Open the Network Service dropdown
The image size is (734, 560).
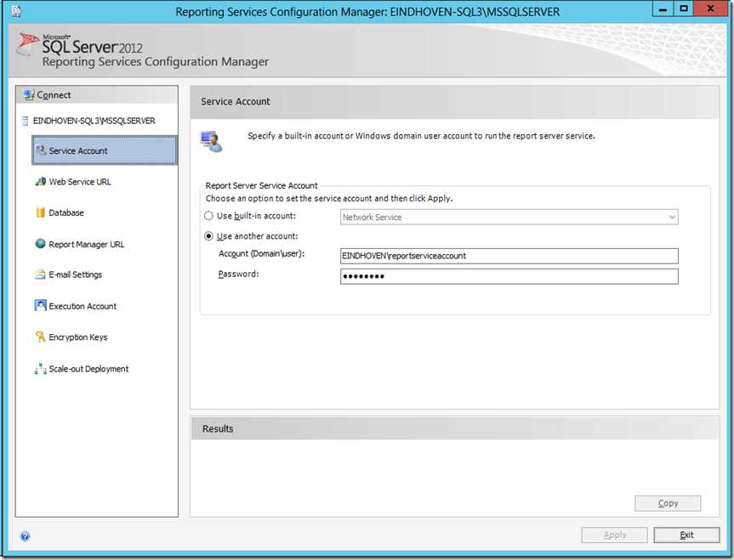[x=509, y=217]
